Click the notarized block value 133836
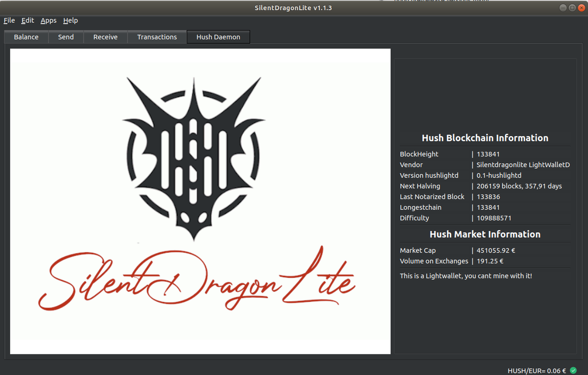The width and height of the screenshot is (588, 375). 488,197
